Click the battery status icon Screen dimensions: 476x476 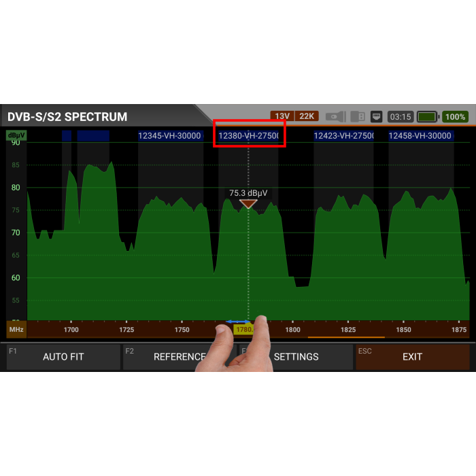pyautogui.click(x=428, y=116)
